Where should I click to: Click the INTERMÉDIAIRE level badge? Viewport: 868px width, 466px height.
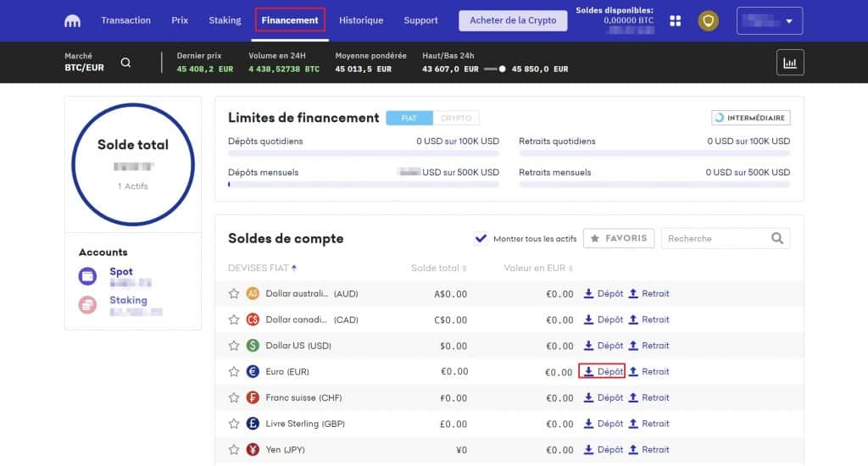[x=751, y=118]
